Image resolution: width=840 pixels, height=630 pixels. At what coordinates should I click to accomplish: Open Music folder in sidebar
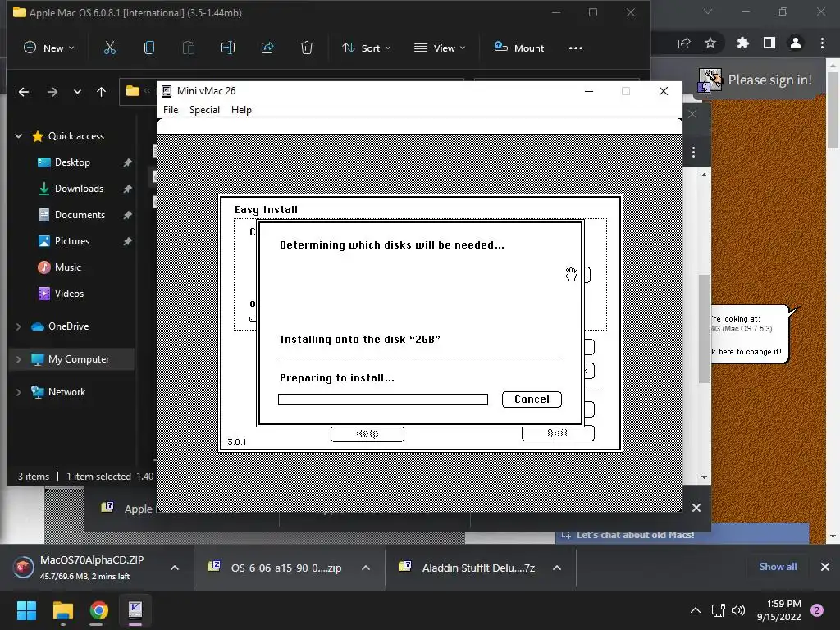tap(67, 267)
